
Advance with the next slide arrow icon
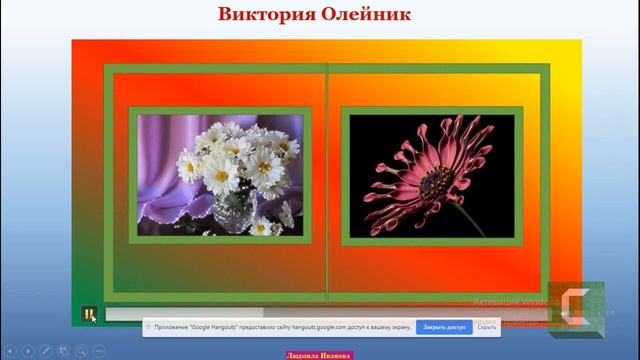(x=28, y=351)
